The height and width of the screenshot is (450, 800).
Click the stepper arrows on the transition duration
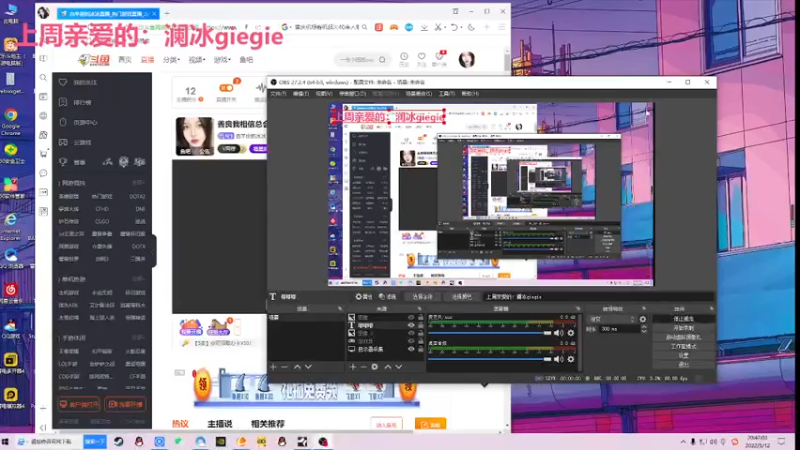pyautogui.click(x=644, y=329)
